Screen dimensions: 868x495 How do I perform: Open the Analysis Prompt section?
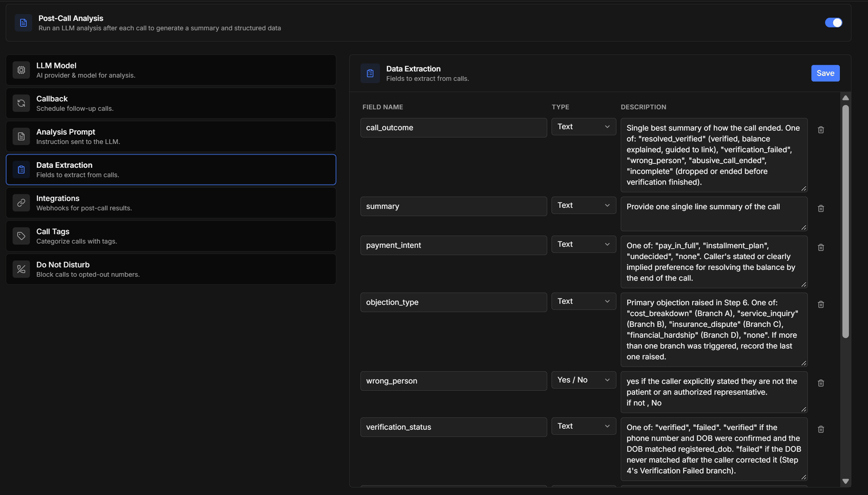171,136
